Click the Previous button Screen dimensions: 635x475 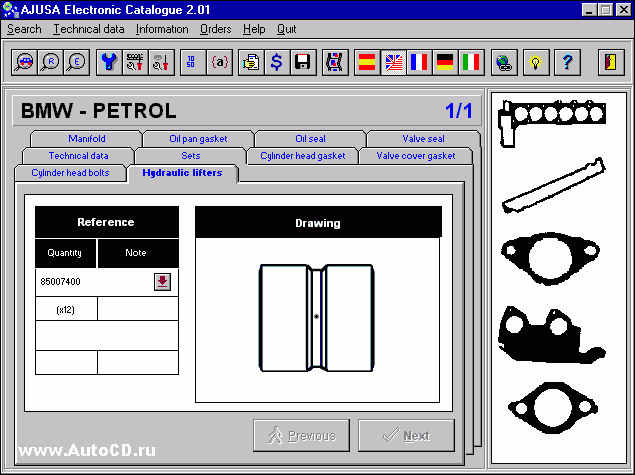coord(301,436)
